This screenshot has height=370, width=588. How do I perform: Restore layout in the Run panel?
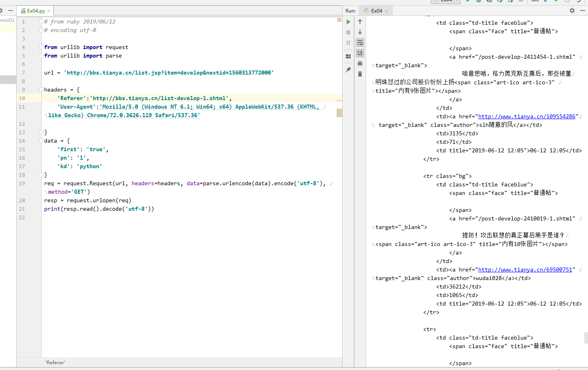pos(348,56)
